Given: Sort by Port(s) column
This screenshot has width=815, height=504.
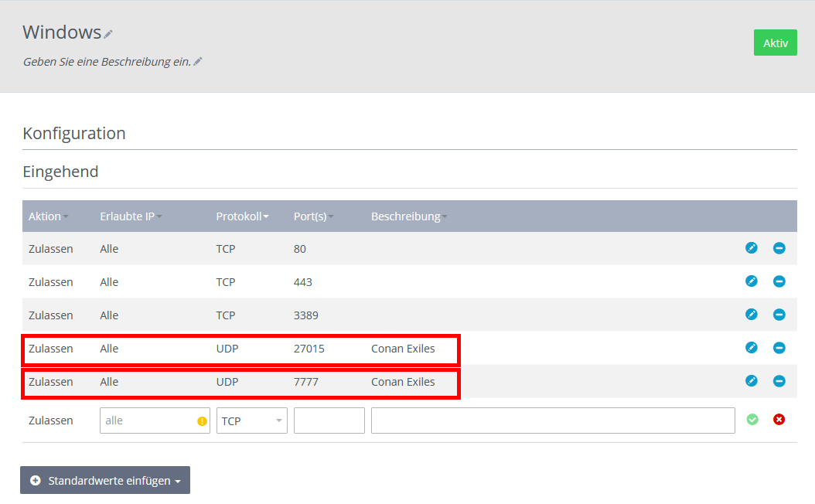Looking at the screenshot, I should 314,216.
